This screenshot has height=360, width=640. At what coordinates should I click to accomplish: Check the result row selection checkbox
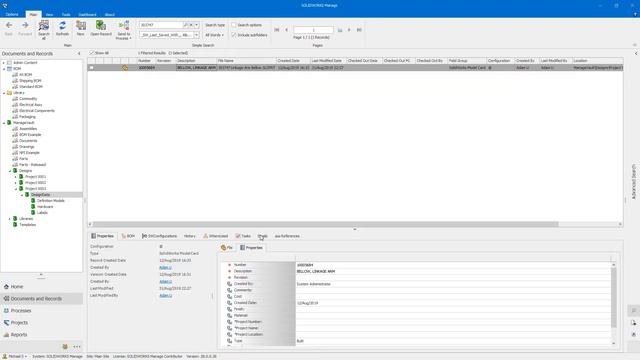click(91, 68)
